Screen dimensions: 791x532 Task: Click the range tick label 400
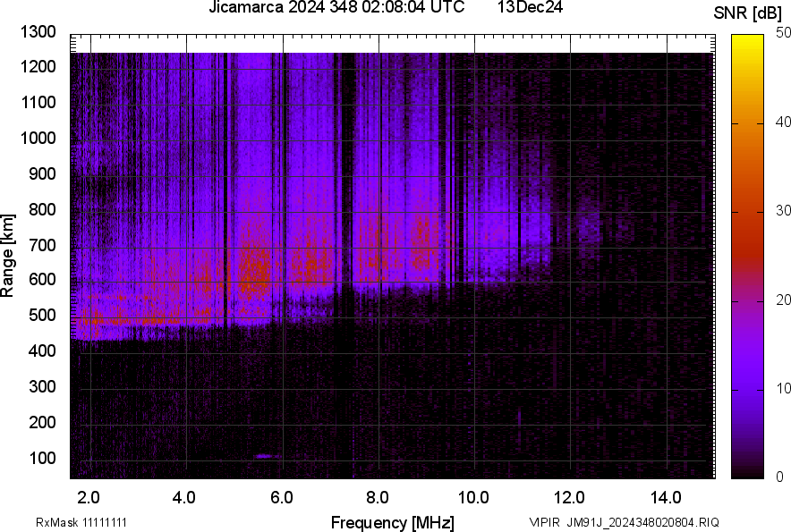(42, 350)
